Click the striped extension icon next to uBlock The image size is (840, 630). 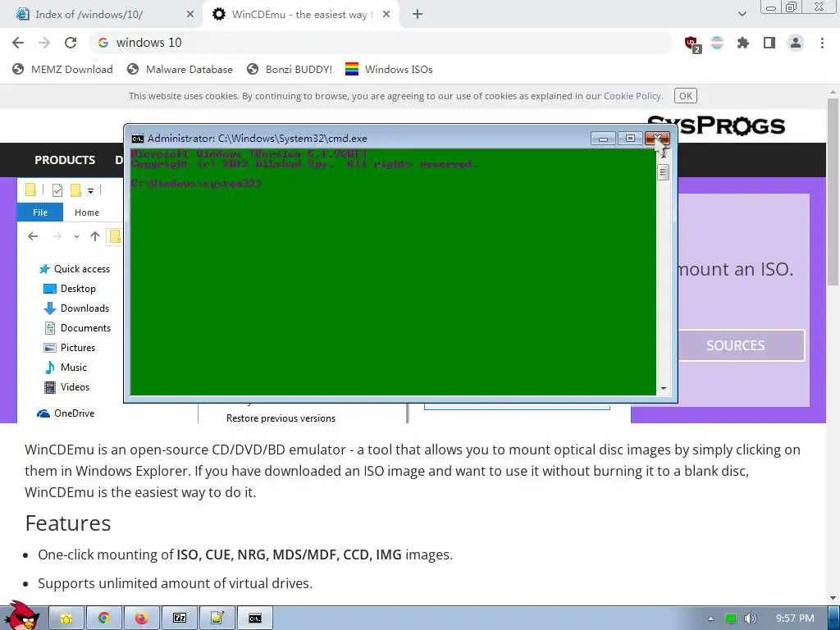pos(717,43)
